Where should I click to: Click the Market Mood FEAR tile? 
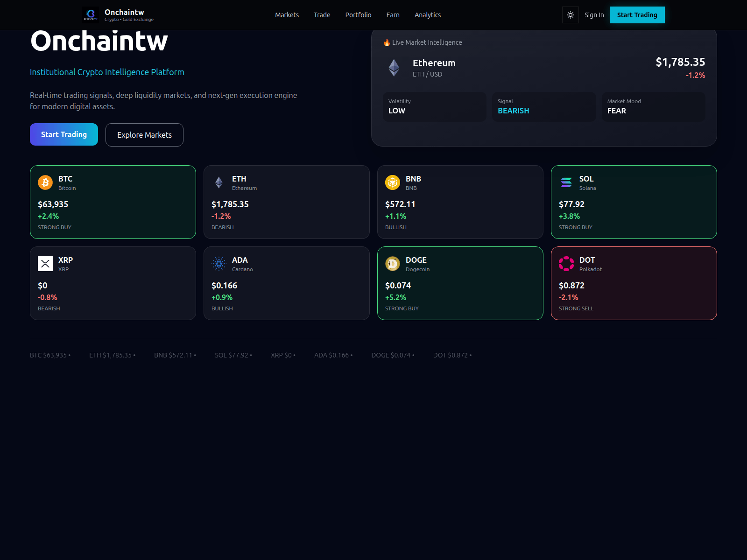click(x=654, y=107)
